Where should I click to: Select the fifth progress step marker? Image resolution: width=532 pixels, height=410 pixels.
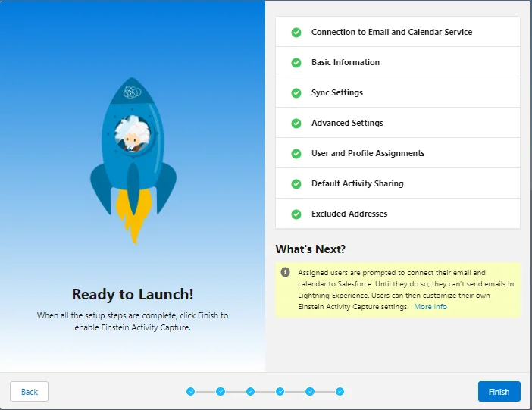310,392
